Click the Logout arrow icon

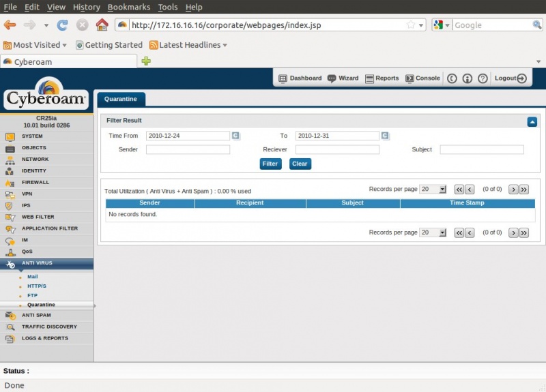(521, 78)
